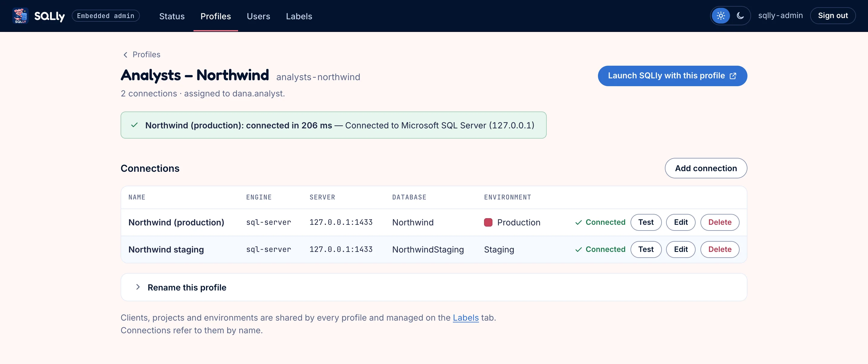This screenshot has width=868, height=364.
Task: Click Sign out button
Action: 833,16
